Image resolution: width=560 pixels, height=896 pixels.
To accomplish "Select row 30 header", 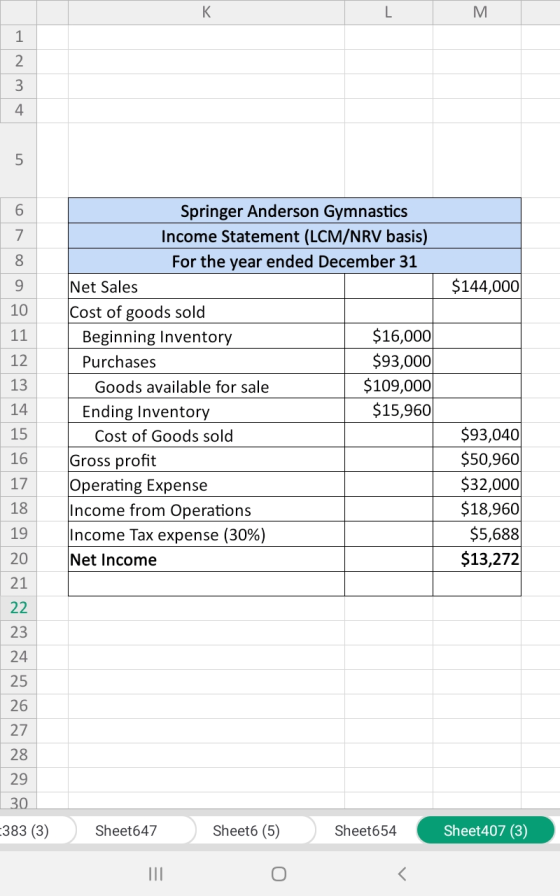I will [18, 801].
